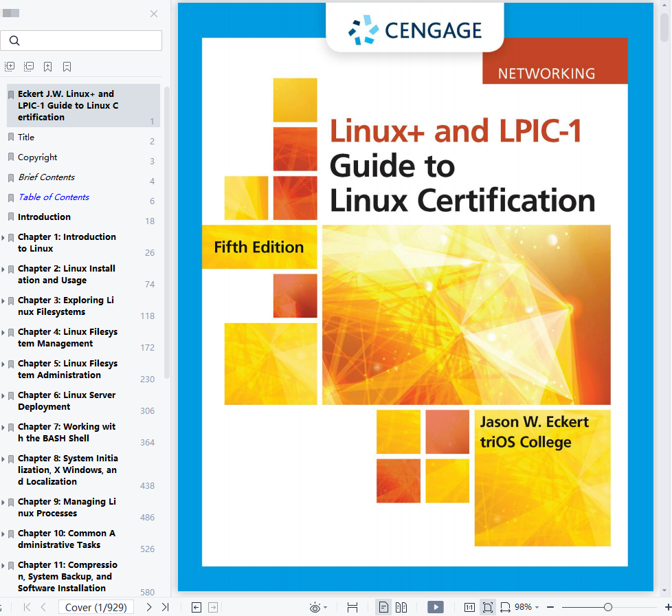
Task: Go back to the previous view
Action: coord(197,607)
